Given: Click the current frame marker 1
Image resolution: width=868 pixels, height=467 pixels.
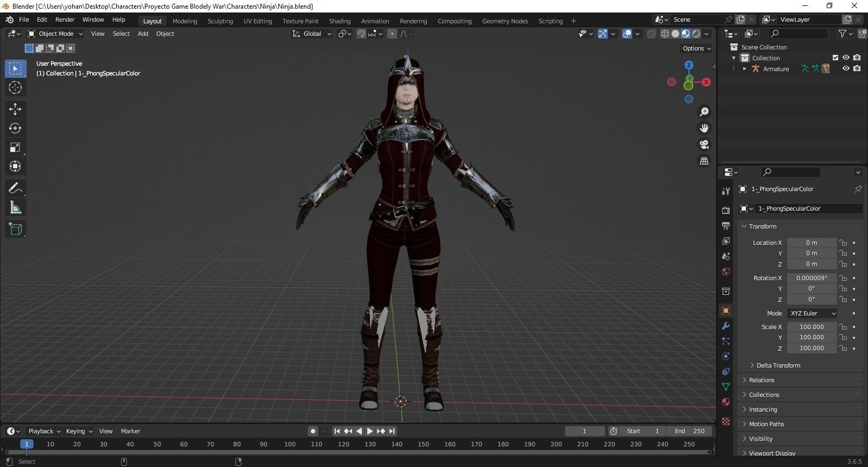Looking at the screenshot, I should 27,444.
